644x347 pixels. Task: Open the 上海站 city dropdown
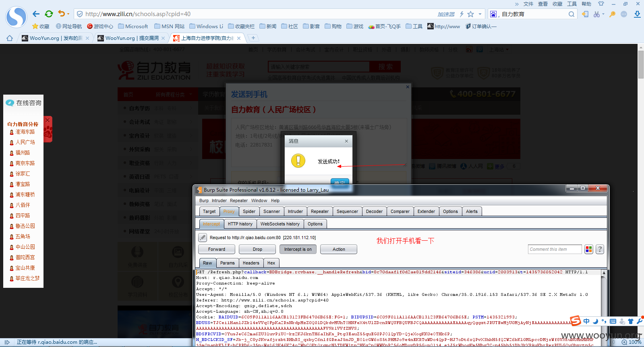(499, 50)
